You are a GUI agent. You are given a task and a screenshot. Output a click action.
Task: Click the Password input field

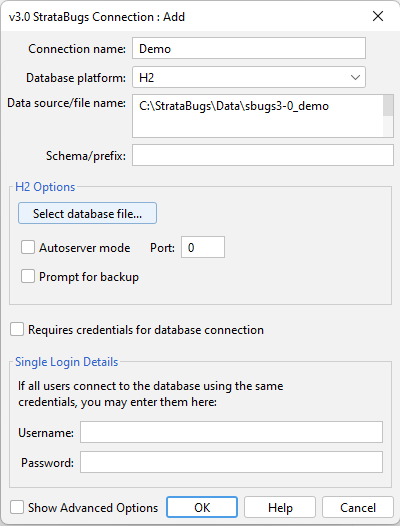pos(231,462)
